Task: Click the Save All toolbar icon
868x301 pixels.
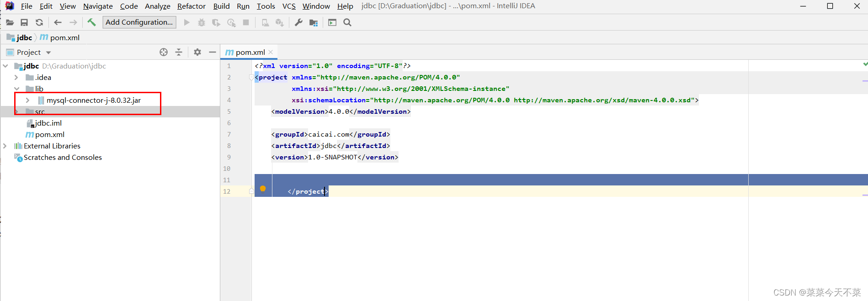Action: tap(24, 22)
